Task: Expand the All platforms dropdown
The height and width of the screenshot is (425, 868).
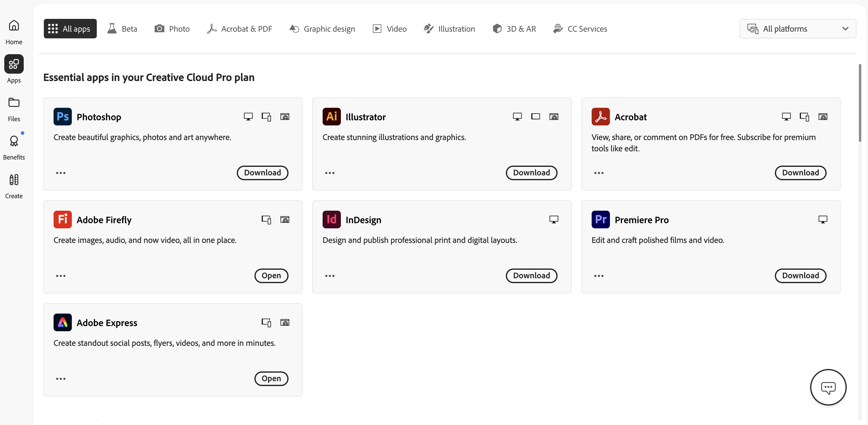Action: (798, 29)
